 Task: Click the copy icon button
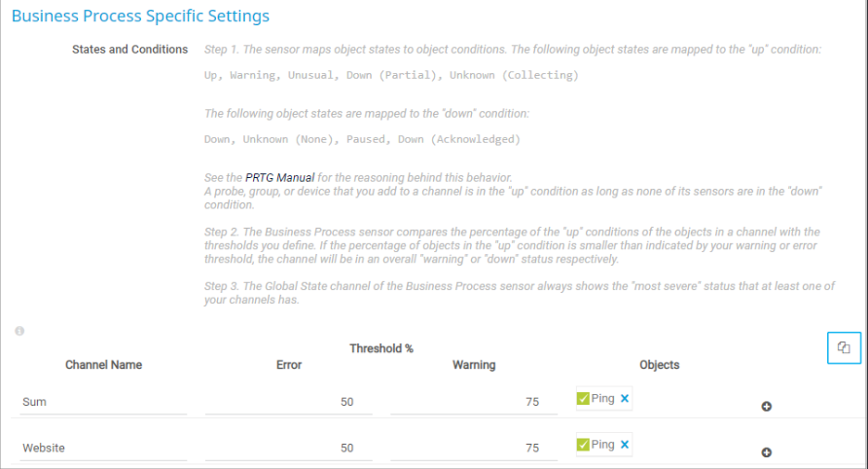pos(844,347)
